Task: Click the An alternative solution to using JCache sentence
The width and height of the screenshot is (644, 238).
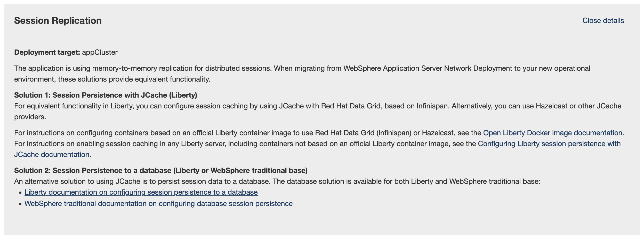Action: coord(277,181)
